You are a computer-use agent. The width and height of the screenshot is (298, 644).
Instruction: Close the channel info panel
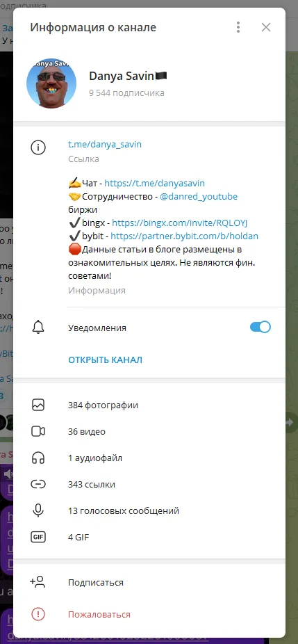[266, 28]
